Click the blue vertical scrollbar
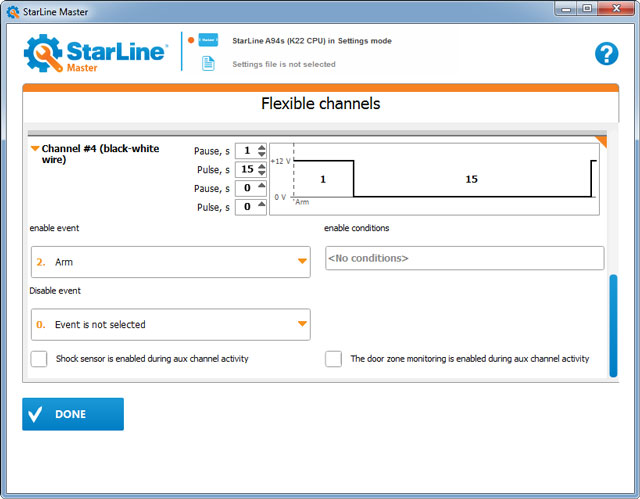This screenshot has height=499, width=640. [613, 326]
